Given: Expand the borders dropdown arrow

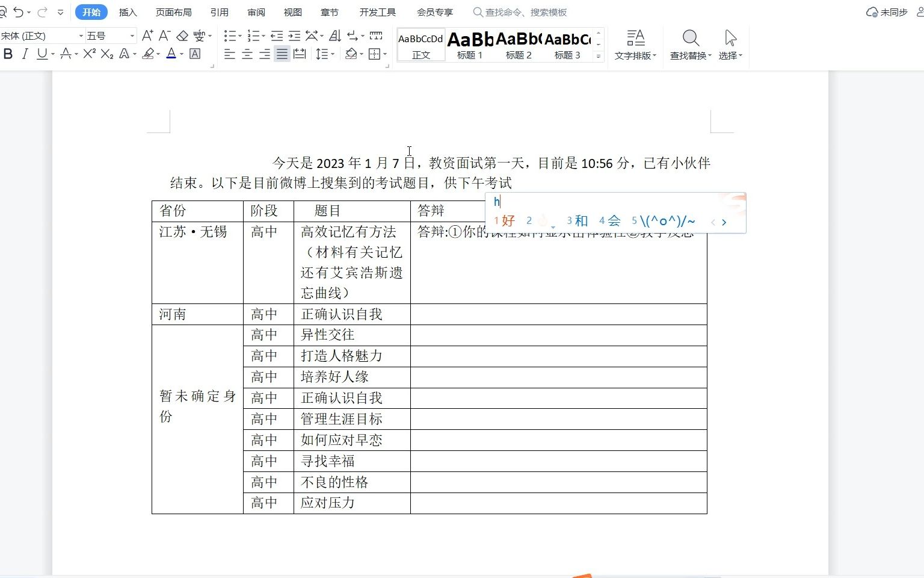Looking at the screenshot, I should (x=385, y=54).
